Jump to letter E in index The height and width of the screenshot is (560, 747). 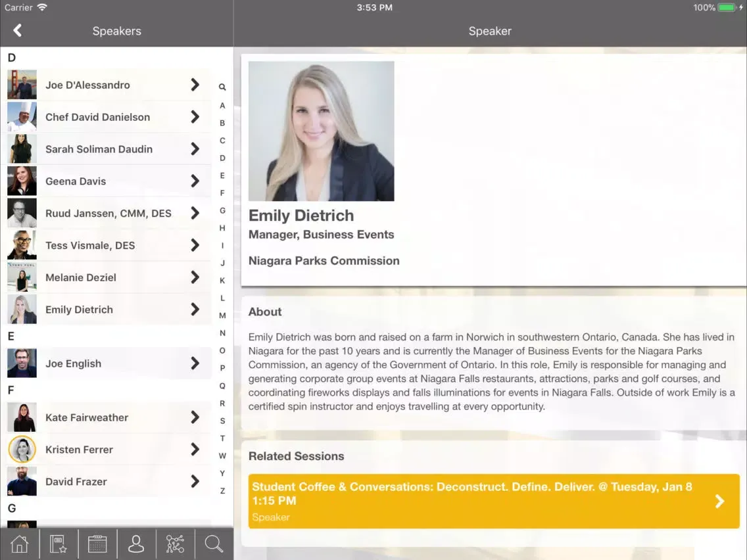(222, 175)
